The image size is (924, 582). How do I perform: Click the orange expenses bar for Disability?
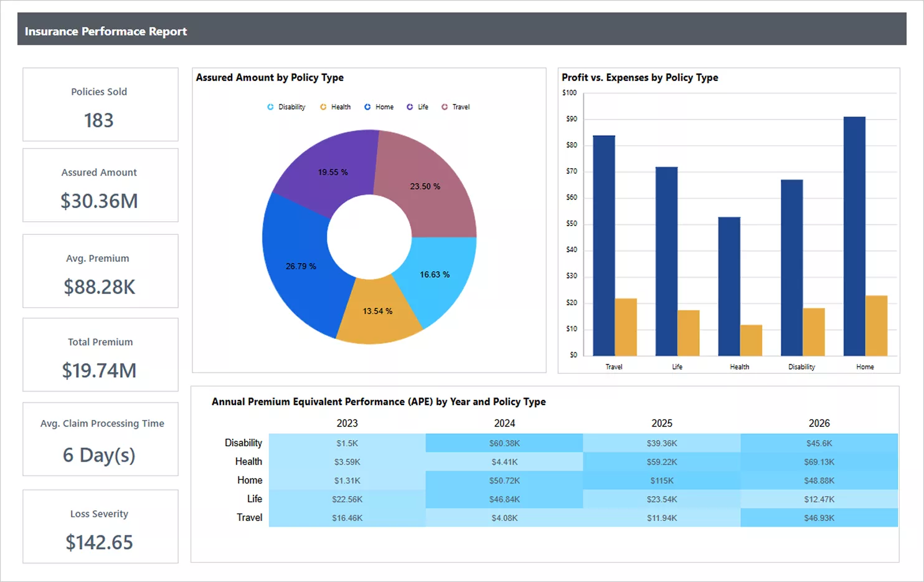(814, 332)
